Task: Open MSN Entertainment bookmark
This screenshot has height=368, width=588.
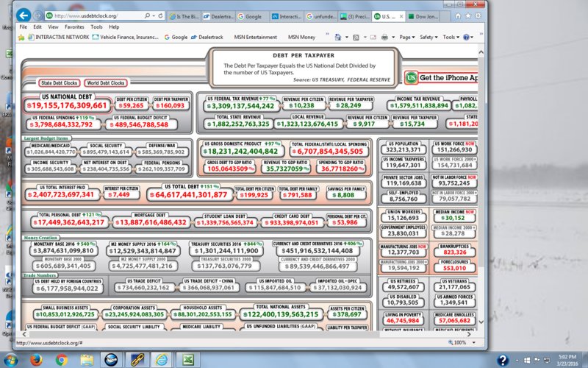Action: pos(255,38)
